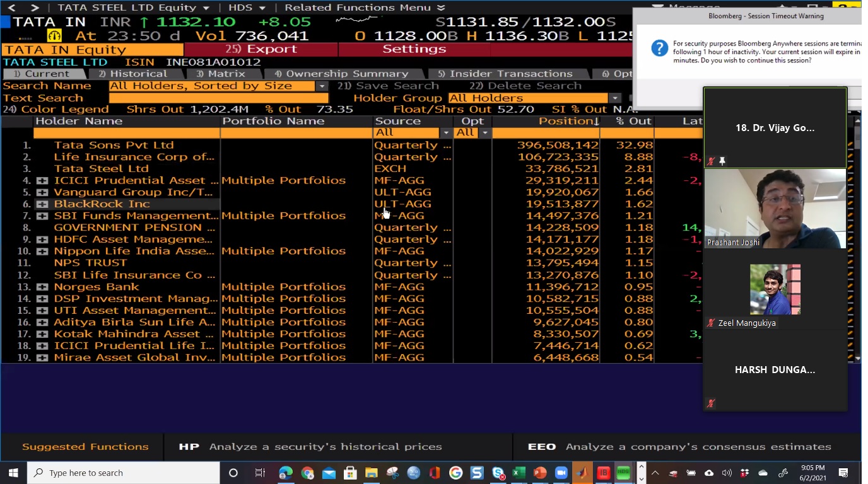Screen dimensions: 868x484
Task: Open volume control in system tray
Action: (727, 473)
